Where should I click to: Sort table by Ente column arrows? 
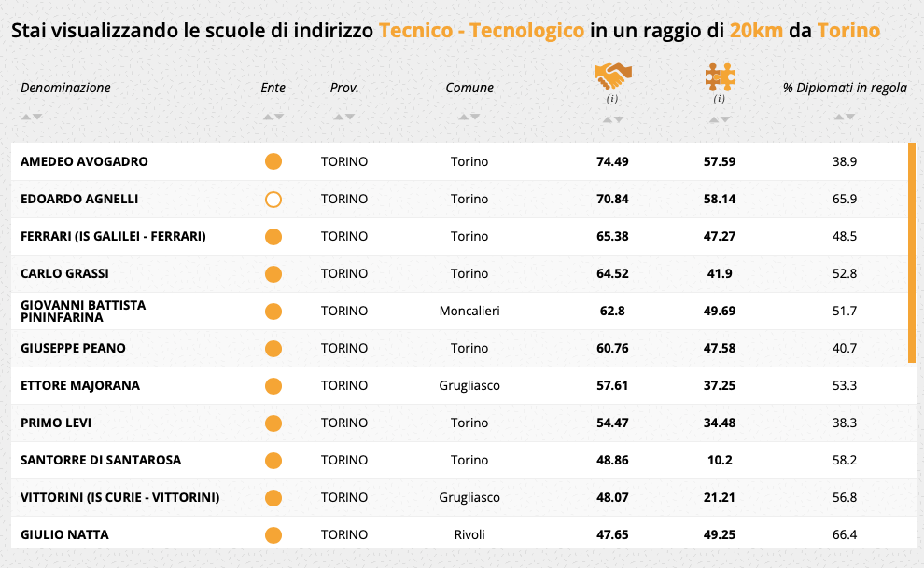pos(273,117)
